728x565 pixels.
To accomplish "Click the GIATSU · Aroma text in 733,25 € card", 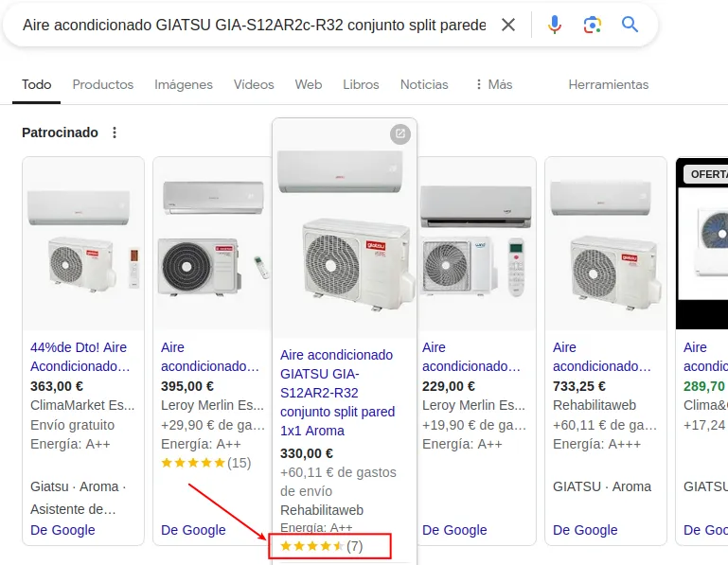I will tap(602, 486).
